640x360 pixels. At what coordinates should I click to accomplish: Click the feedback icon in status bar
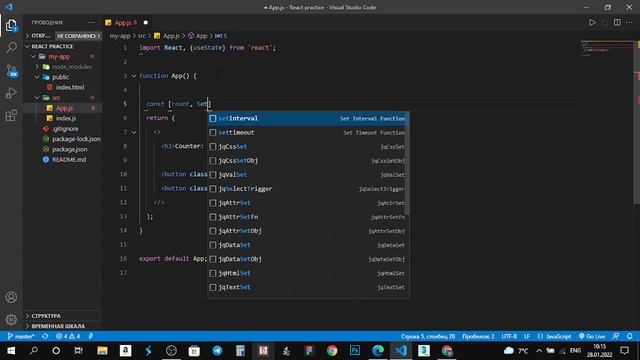click(x=616, y=336)
